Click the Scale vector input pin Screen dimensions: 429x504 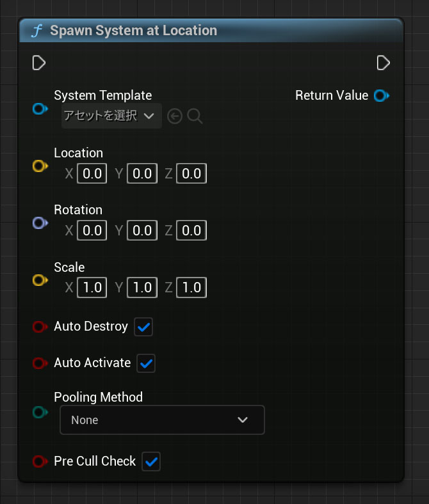click(x=40, y=280)
